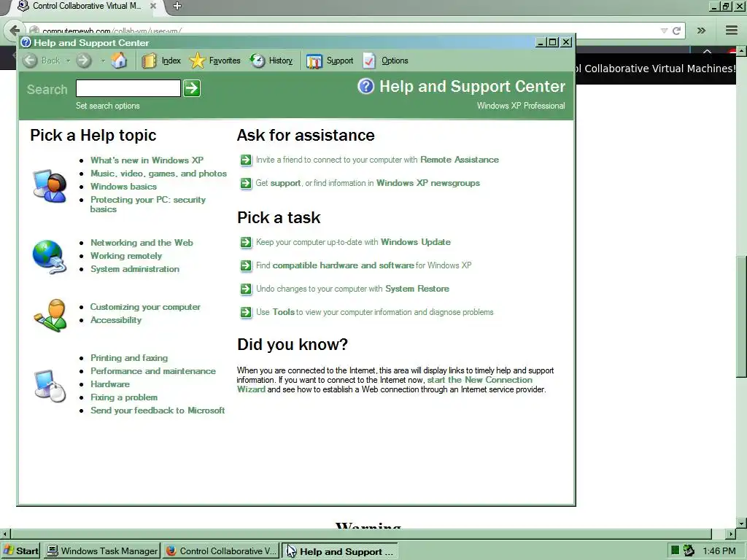
Task: Click arrow icon beside Tools task
Action: coord(246,312)
